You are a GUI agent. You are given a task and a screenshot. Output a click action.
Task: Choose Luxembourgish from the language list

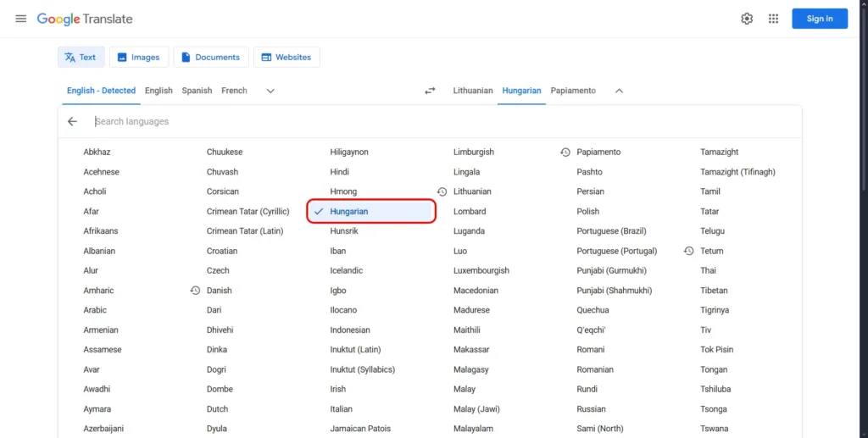[x=481, y=271]
